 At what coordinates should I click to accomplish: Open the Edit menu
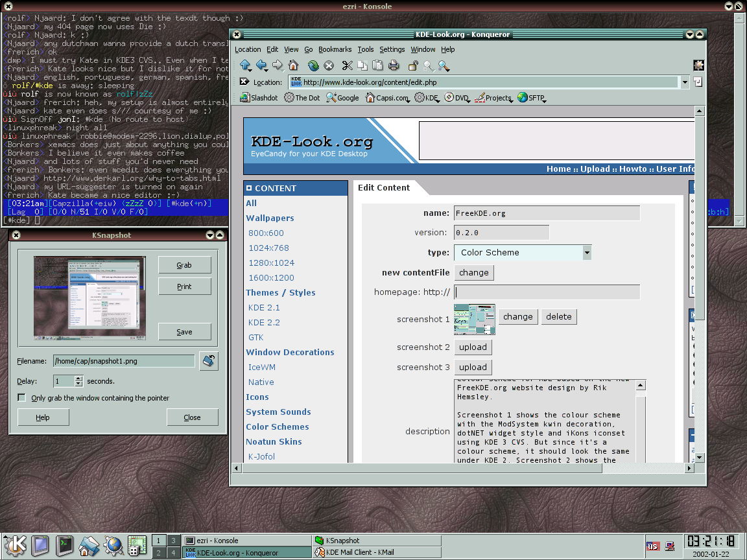(x=272, y=49)
